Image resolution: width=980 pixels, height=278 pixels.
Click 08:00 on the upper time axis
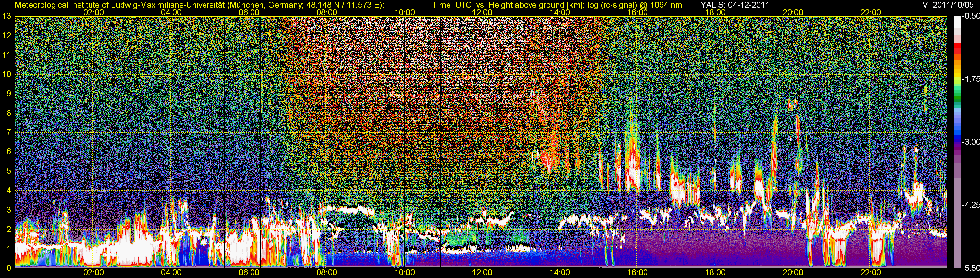327,12
